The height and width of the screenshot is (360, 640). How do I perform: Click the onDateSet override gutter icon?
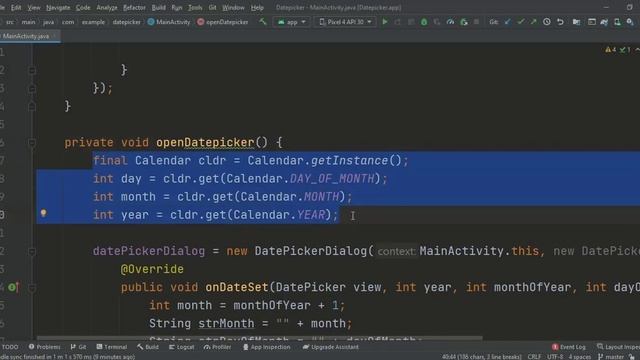click(13, 287)
